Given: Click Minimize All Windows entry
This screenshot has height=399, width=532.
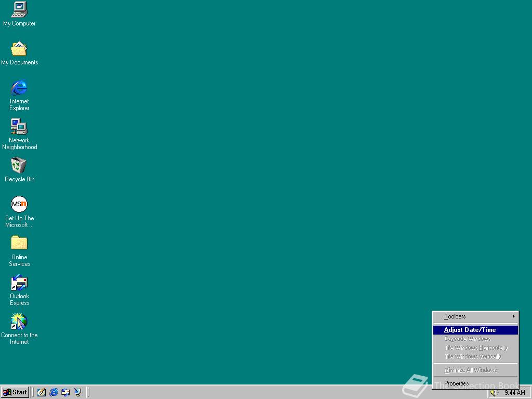Looking at the screenshot, I should coord(476,370).
